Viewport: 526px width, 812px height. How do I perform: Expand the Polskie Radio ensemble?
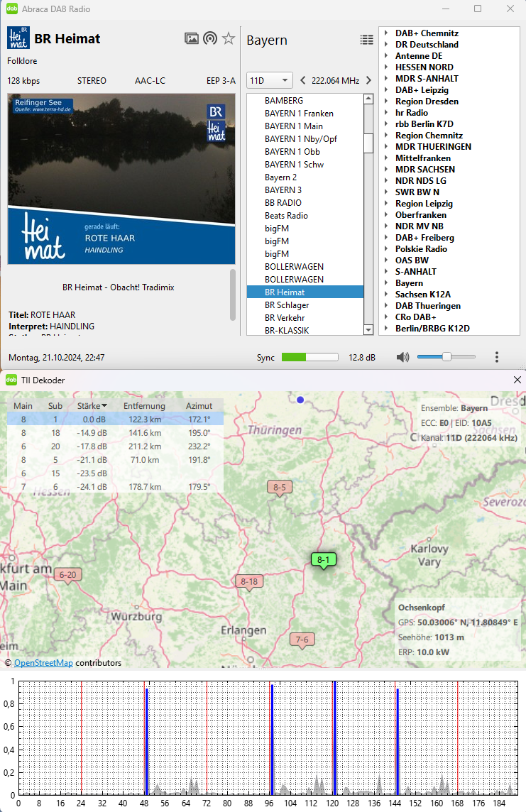click(386, 249)
